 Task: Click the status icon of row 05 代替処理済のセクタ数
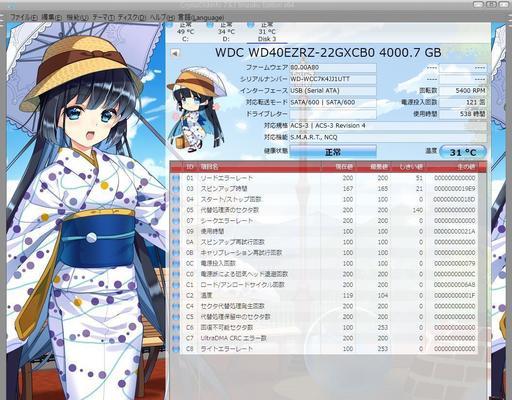[x=176, y=210]
